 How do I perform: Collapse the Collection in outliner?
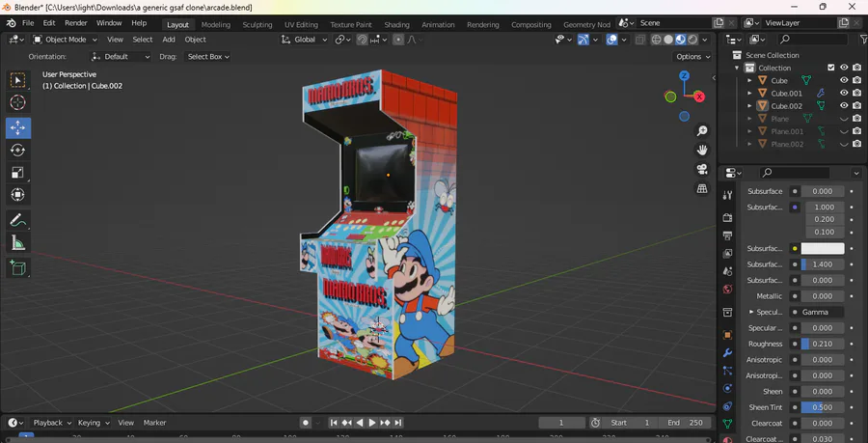[737, 68]
